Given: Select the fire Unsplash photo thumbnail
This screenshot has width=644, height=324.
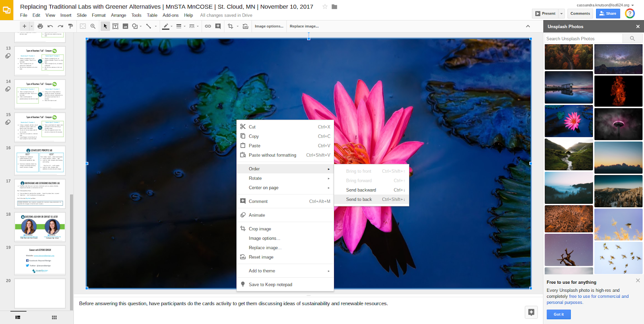Looking at the screenshot, I should [618, 91].
